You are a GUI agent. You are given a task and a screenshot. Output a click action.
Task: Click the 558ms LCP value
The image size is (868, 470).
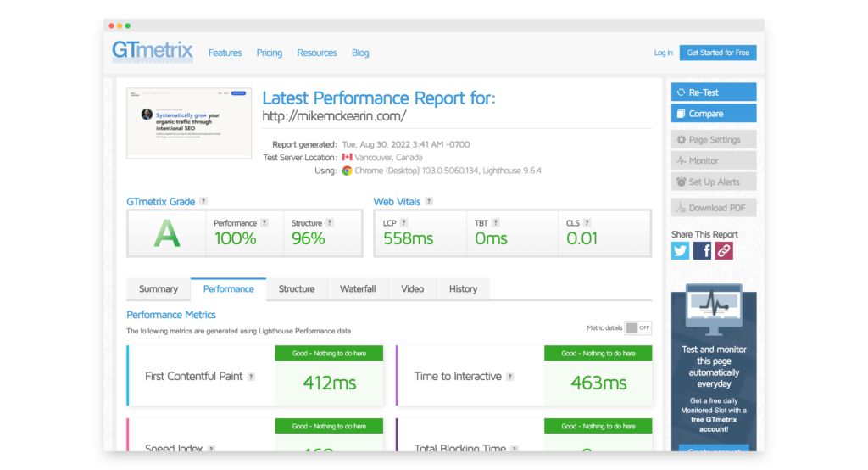pos(409,238)
